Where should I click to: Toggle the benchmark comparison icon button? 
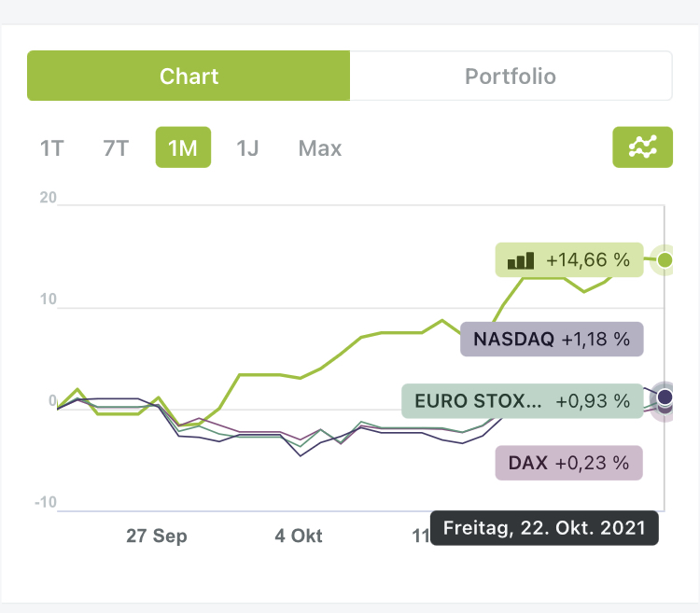[x=642, y=147]
